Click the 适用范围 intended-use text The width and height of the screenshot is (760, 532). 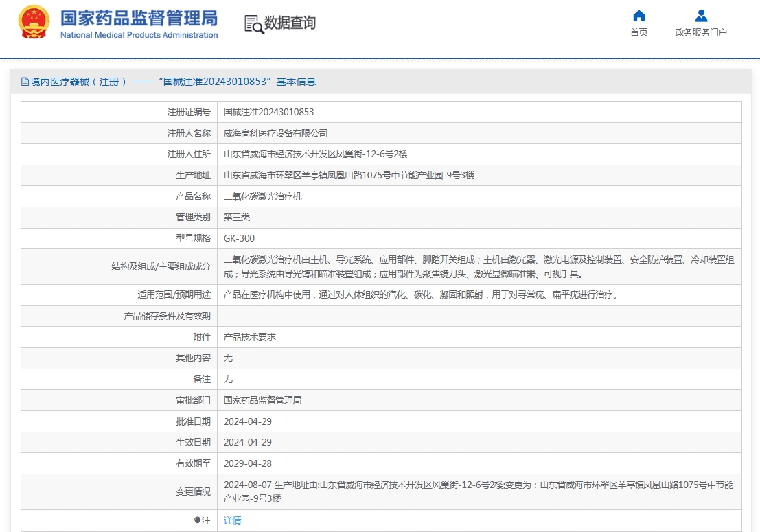pos(422,294)
